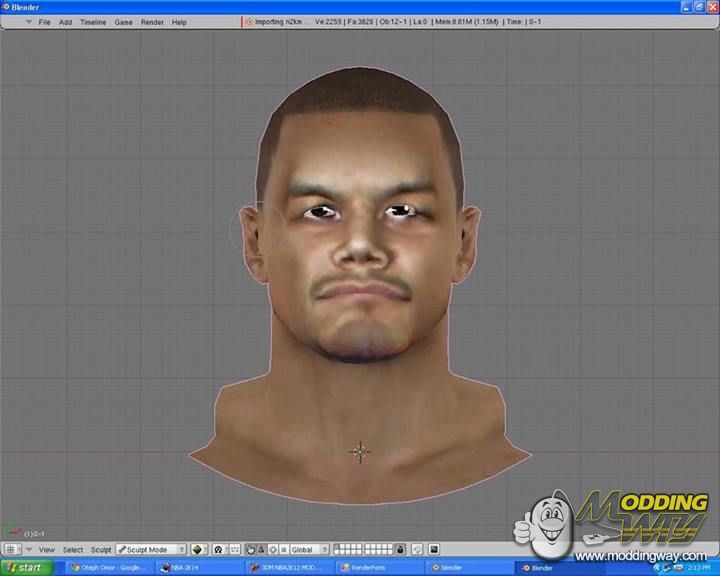Click the pivot point icon
This screenshot has height=576, width=720.
[x=218, y=550]
